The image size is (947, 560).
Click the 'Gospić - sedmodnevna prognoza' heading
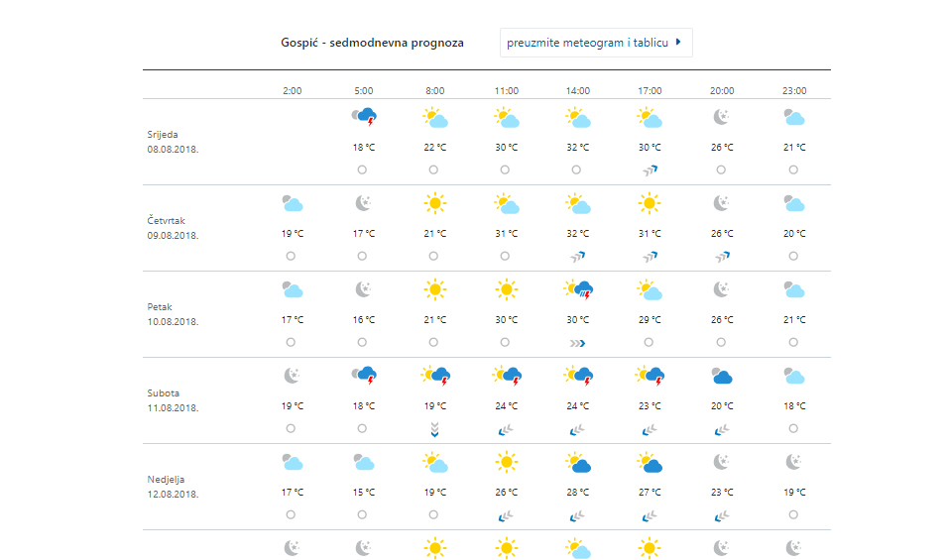pos(372,44)
